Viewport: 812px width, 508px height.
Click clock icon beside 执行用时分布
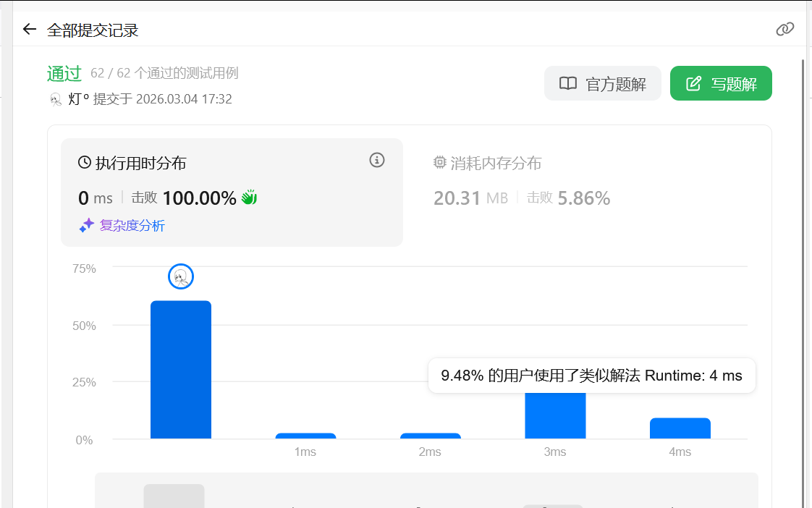[x=85, y=163]
